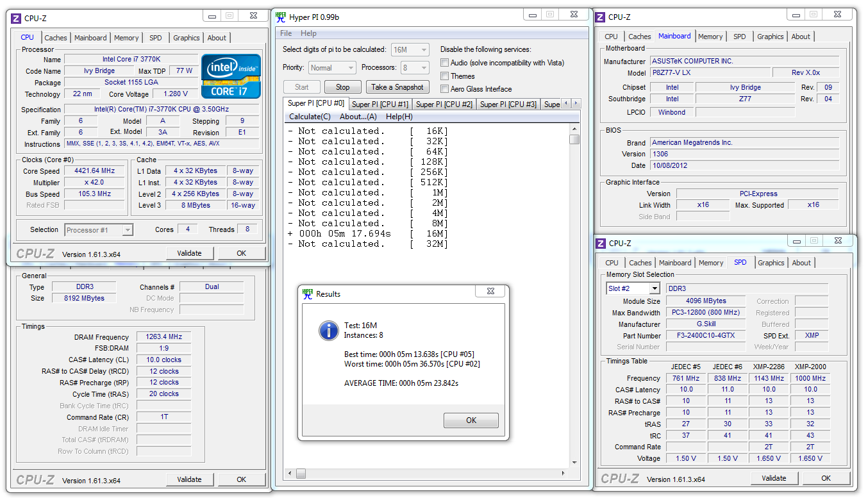The image size is (868, 498).
Task: Switch to Super PI [CPU #1] tab
Action: pyautogui.click(x=380, y=104)
